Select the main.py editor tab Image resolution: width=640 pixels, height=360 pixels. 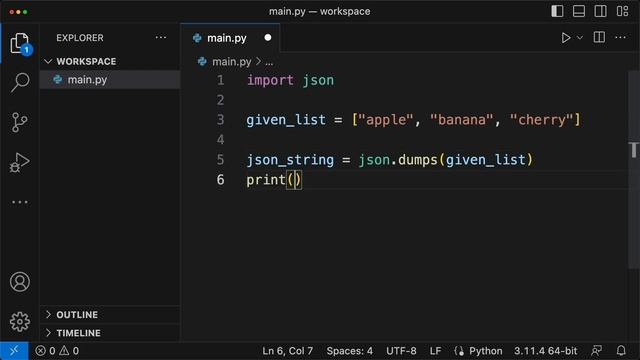230,38
